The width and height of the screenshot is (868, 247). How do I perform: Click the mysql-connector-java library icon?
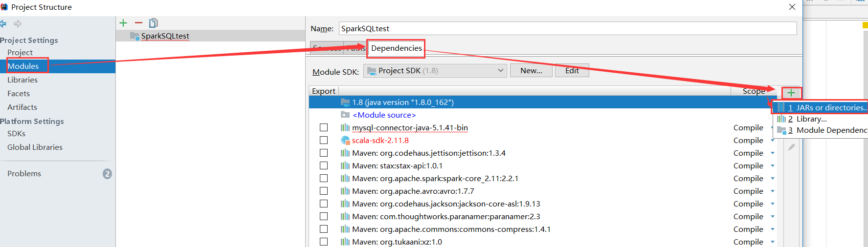tap(345, 127)
